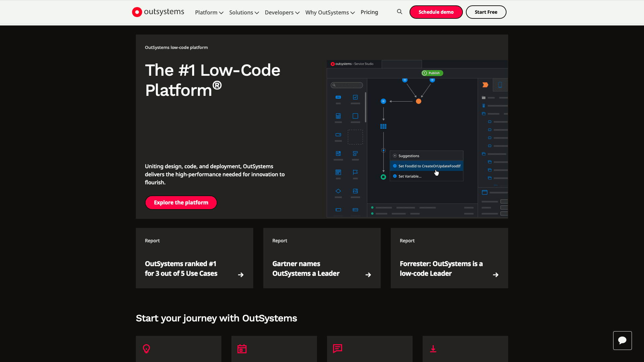Viewport: 644px width, 362px height.
Task: Click the Start Free button
Action: 486,12
